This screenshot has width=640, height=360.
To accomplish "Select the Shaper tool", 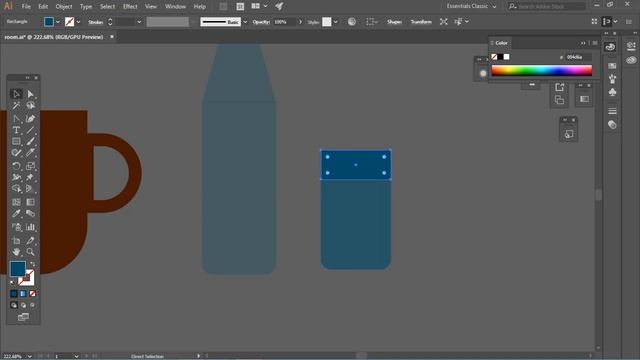I will click(16, 153).
